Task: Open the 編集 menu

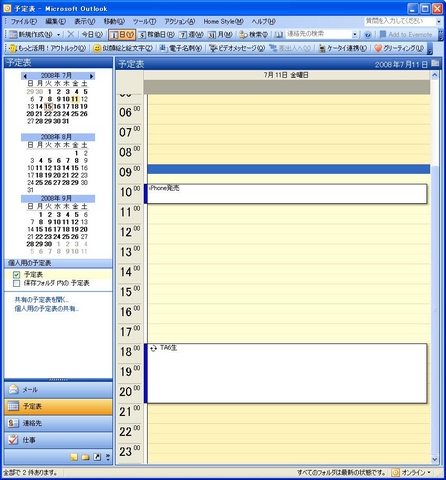Action: coord(55,21)
